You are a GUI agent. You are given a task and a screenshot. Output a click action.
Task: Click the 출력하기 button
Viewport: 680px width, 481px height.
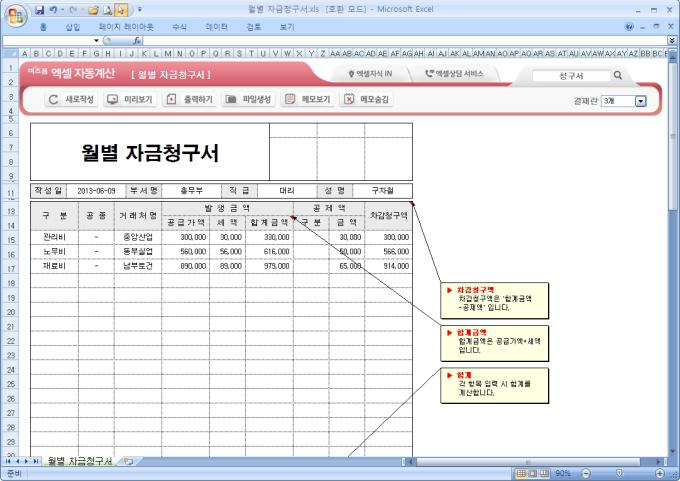pos(189,99)
